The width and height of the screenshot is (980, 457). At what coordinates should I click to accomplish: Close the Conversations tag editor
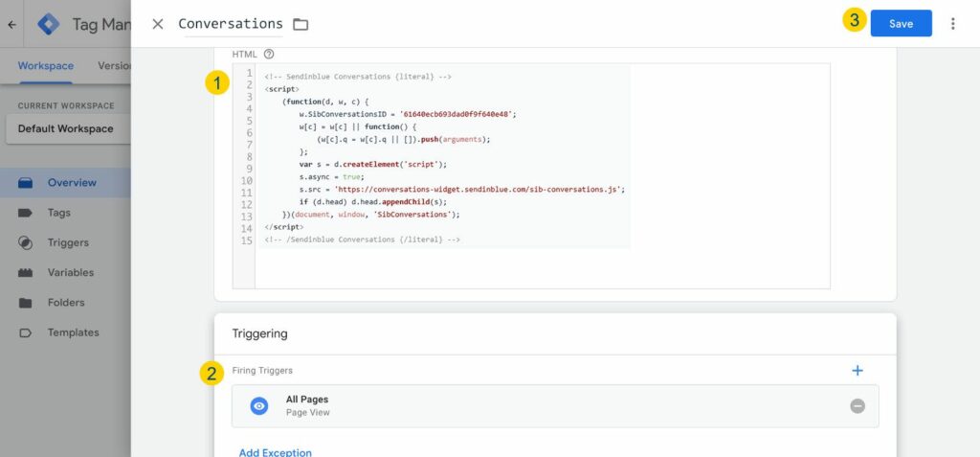pyautogui.click(x=158, y=24)
